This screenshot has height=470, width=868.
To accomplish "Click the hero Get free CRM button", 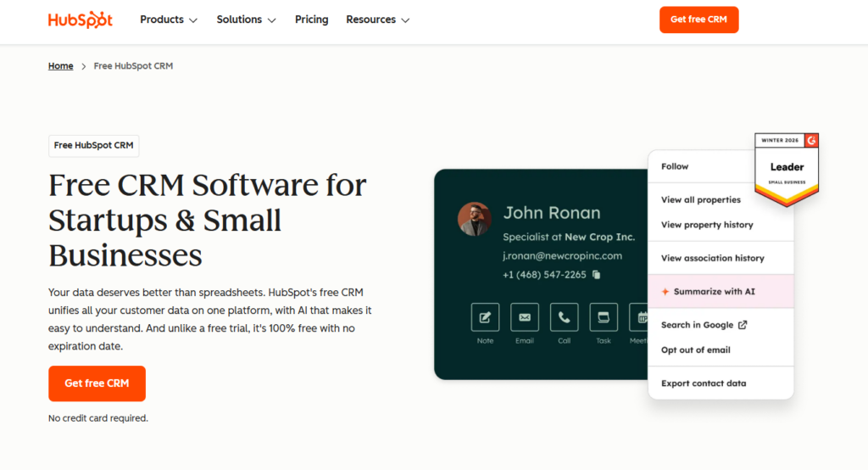I will (x=97, y=383).
